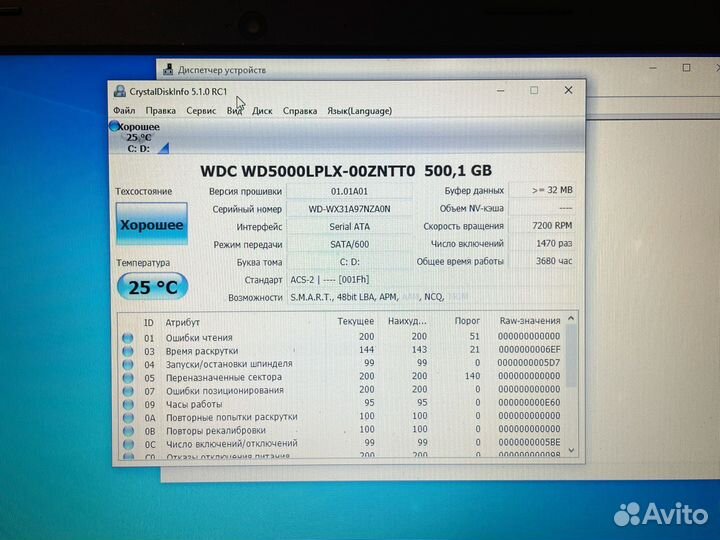The image size is (720, 540).
Task: Click the Raw-значения column header
Action: click(529, 321)
